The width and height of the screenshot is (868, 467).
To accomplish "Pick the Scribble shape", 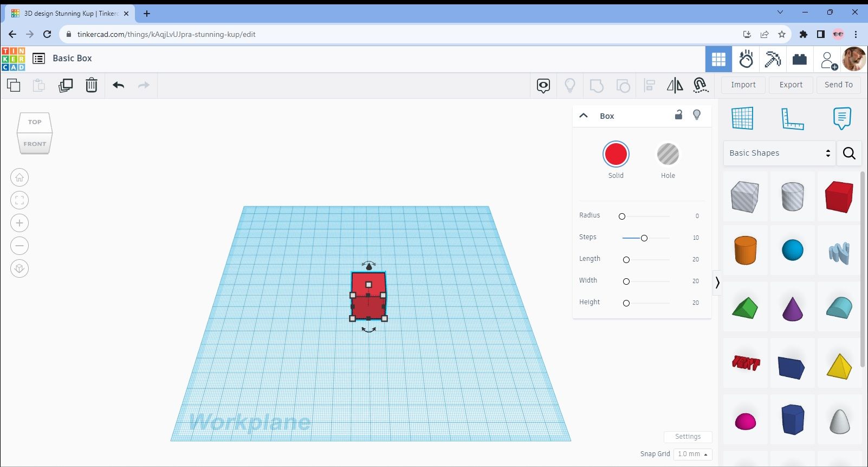I will 839,252.
